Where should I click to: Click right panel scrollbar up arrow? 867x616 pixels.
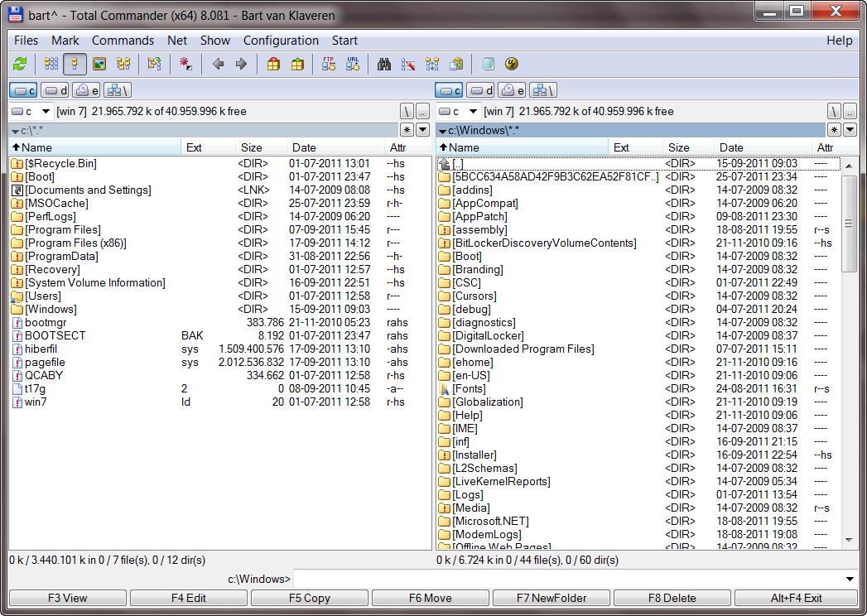point(849,166)
